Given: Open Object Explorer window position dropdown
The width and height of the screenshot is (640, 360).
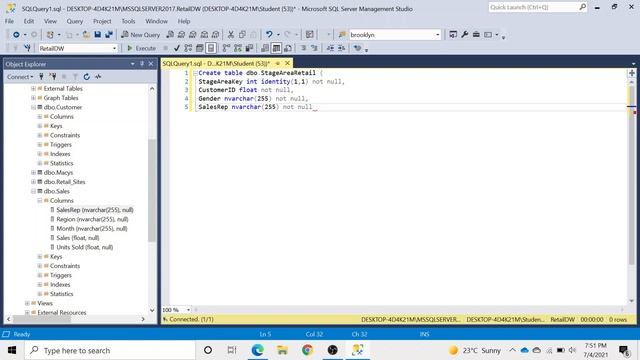Looking at the screenshot, I should 133,64.
